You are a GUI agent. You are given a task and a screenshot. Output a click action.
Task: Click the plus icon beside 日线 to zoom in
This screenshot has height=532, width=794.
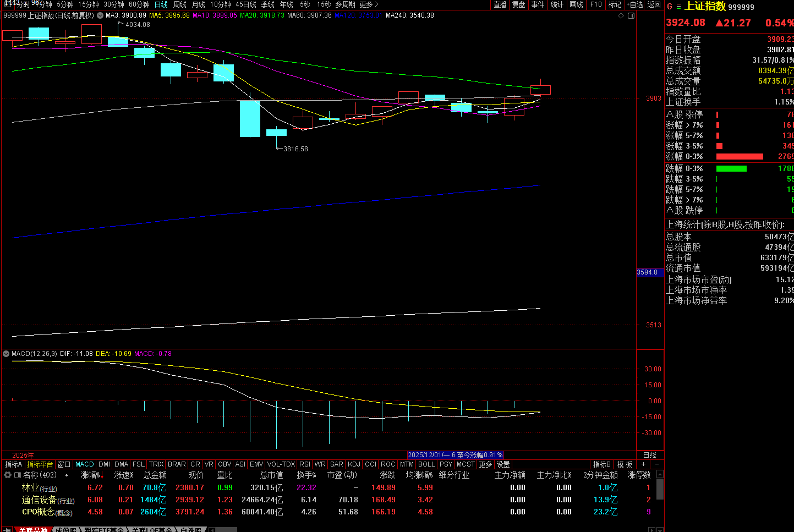tap(643, 464)
